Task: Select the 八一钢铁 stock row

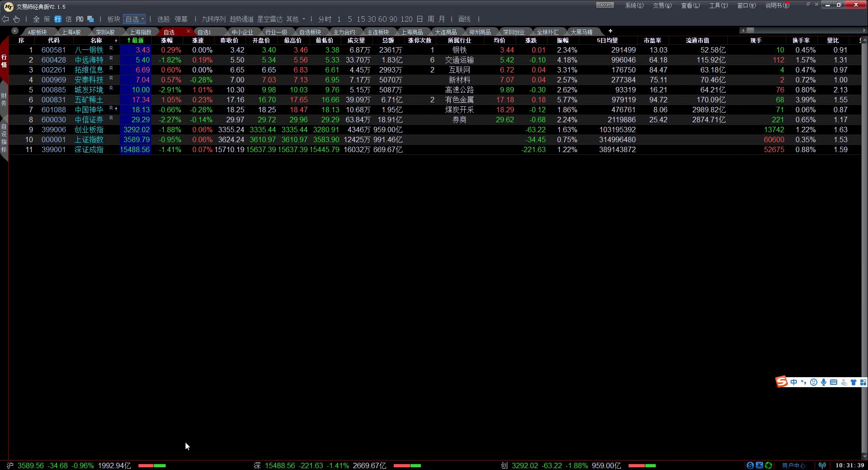Action: pyautogui.click(x=434, y=50)
